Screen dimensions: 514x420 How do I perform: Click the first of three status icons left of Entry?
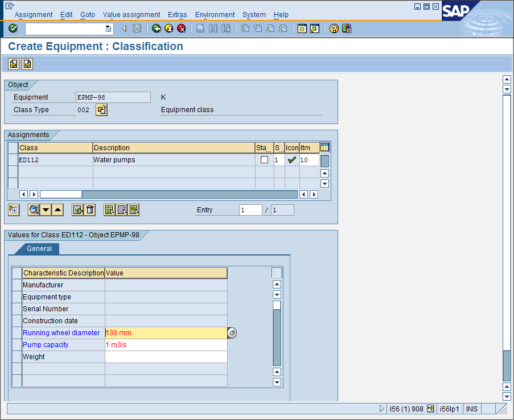tap(109, 210)
